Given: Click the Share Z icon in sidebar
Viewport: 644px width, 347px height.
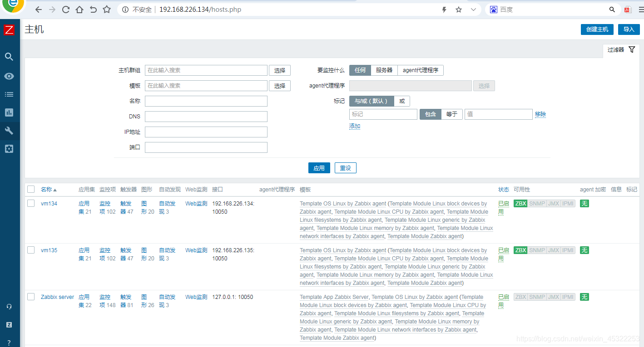Looking at the screenshot, I should pos(9,325).
